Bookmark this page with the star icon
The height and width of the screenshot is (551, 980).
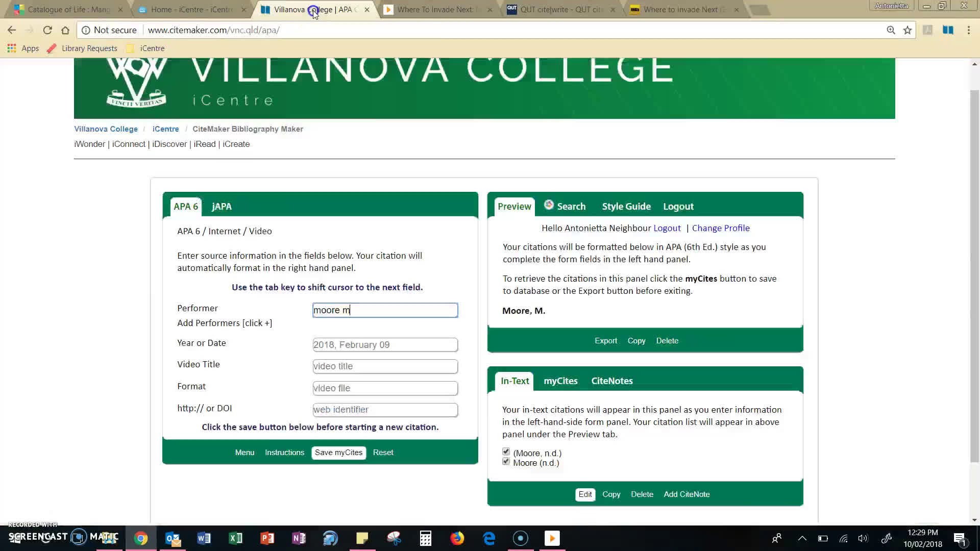(908, 30)
